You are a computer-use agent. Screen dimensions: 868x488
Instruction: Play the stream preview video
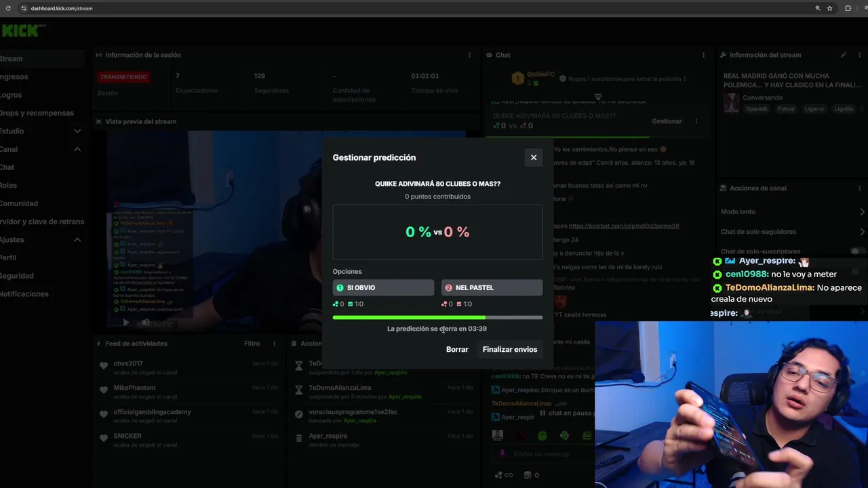tap(125, 323)
